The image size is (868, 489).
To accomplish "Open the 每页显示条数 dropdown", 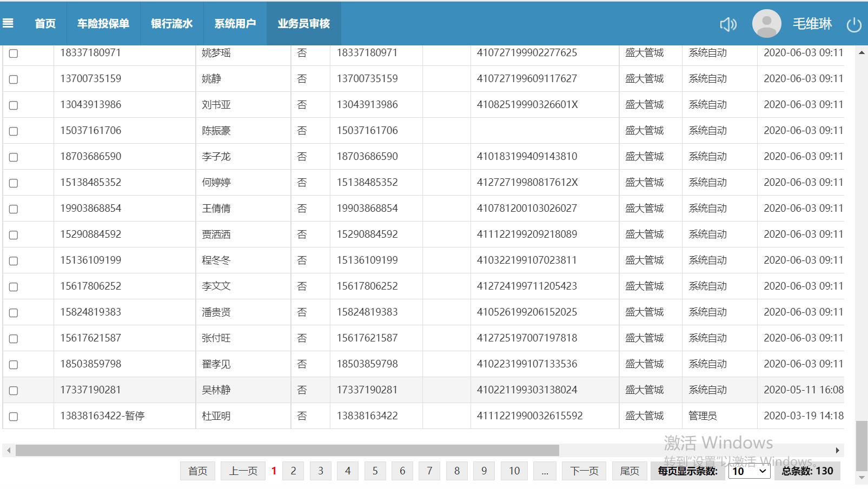I will (749, 471).
